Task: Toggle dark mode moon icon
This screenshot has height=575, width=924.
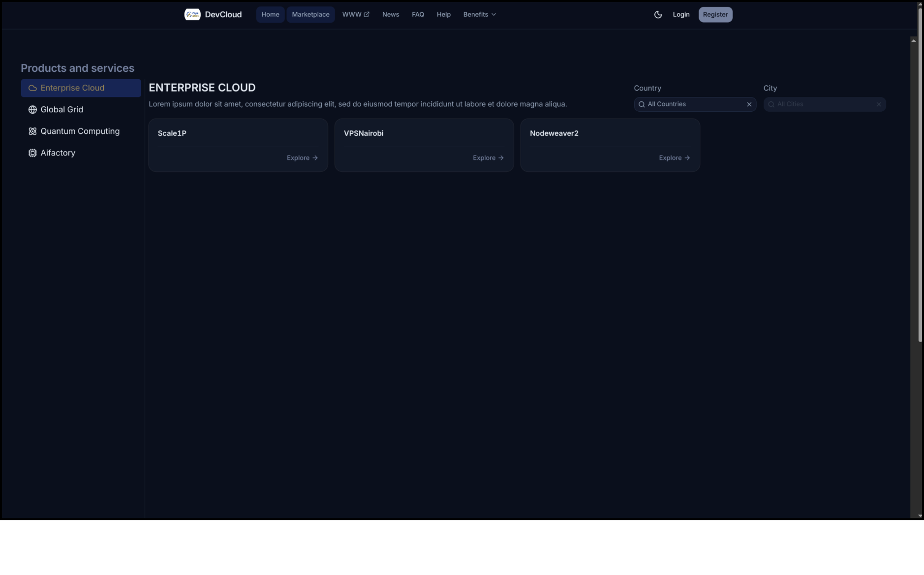Action: 658,14
